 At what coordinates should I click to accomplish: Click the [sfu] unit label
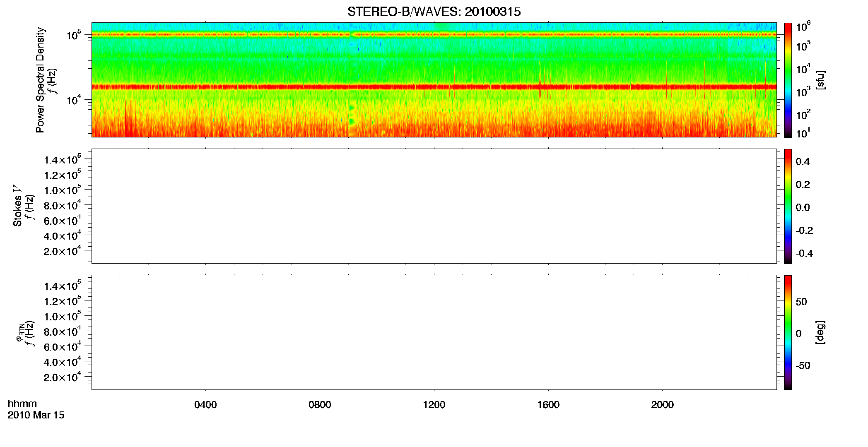tap(820, 80)
